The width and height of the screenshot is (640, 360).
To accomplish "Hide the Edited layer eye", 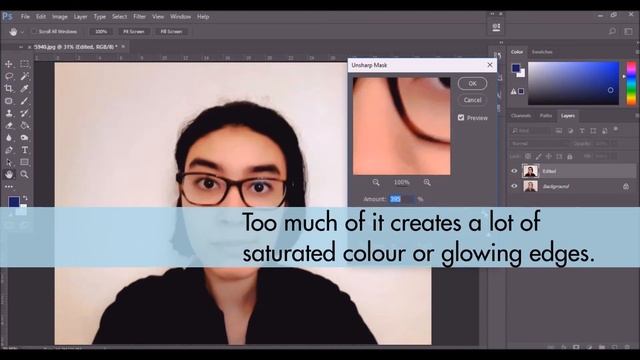I will (514, 171).
